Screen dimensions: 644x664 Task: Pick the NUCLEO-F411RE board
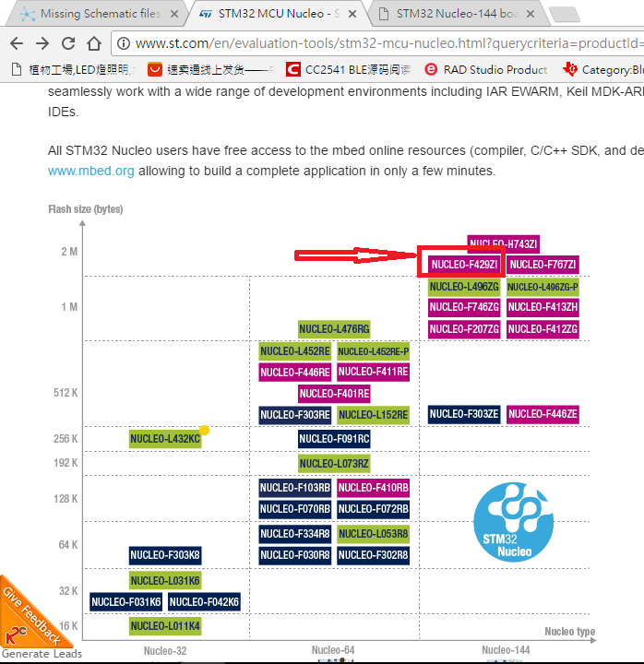(x=374, y=372)
